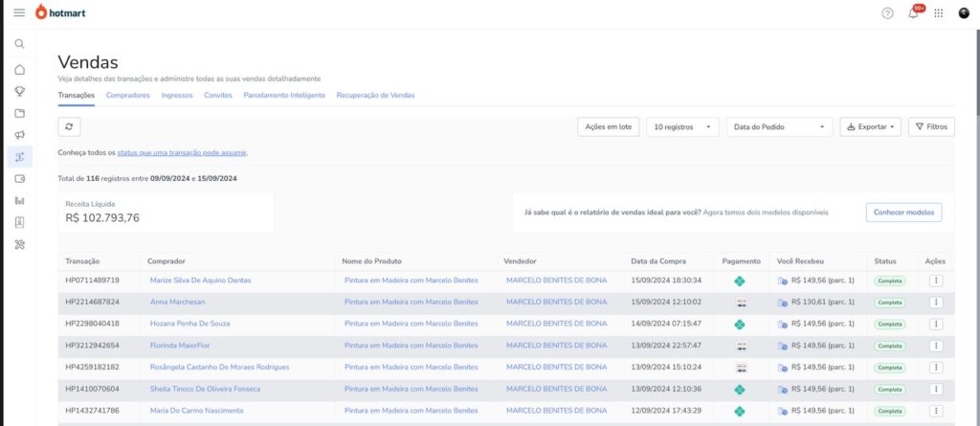The height and width of the screenshot is (426, 980).
Task: Click the sidebar search magnifier icon
Action: [x=19, y=44]
